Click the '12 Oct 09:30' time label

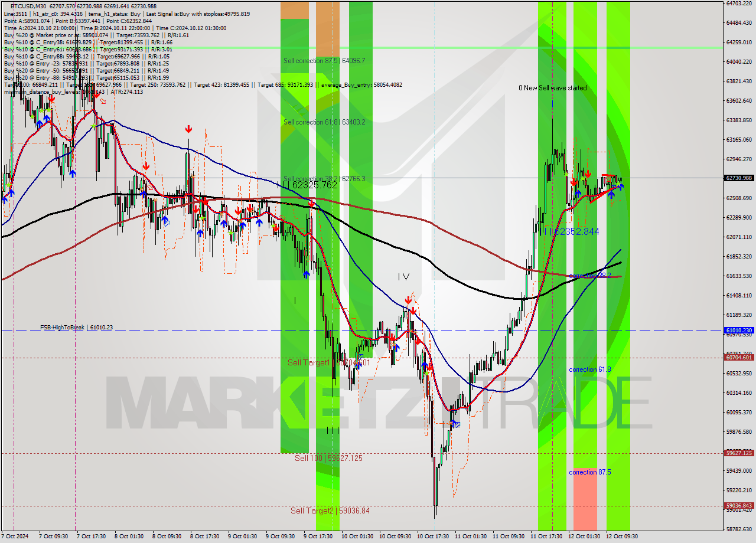pos(621,537)
